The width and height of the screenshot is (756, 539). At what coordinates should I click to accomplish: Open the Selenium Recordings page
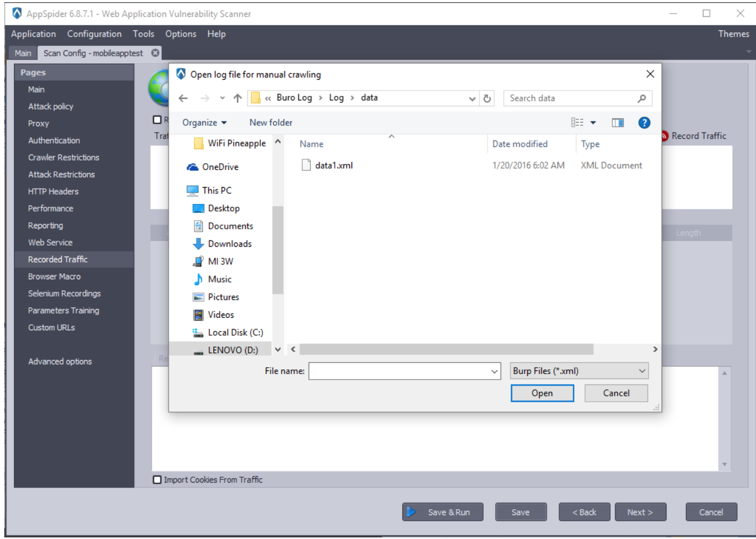point(65,293)
